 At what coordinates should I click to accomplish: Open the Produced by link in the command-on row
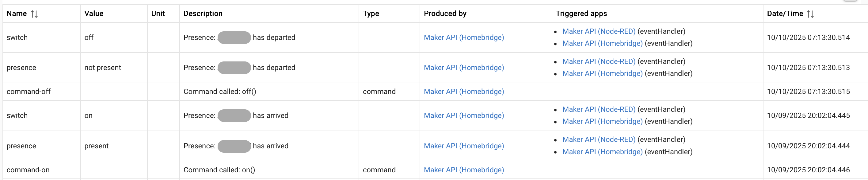pos(464,170)
